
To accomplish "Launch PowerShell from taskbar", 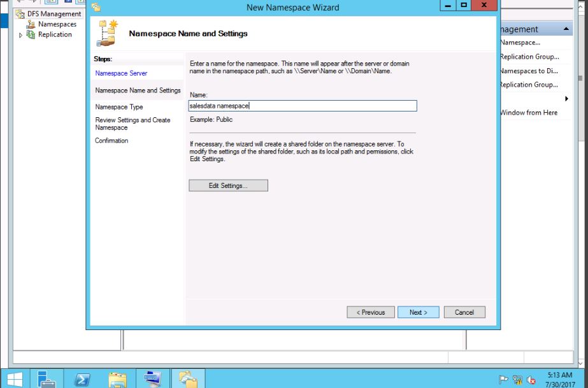I will click(x=82, y=379).
